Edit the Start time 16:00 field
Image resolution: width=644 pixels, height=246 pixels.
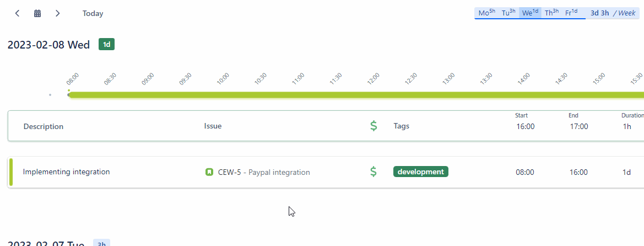[526, 126]
